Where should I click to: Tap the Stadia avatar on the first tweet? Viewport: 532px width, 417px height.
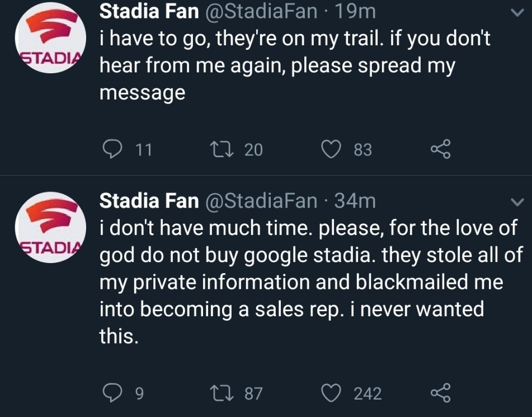click(x=50, y=44)
